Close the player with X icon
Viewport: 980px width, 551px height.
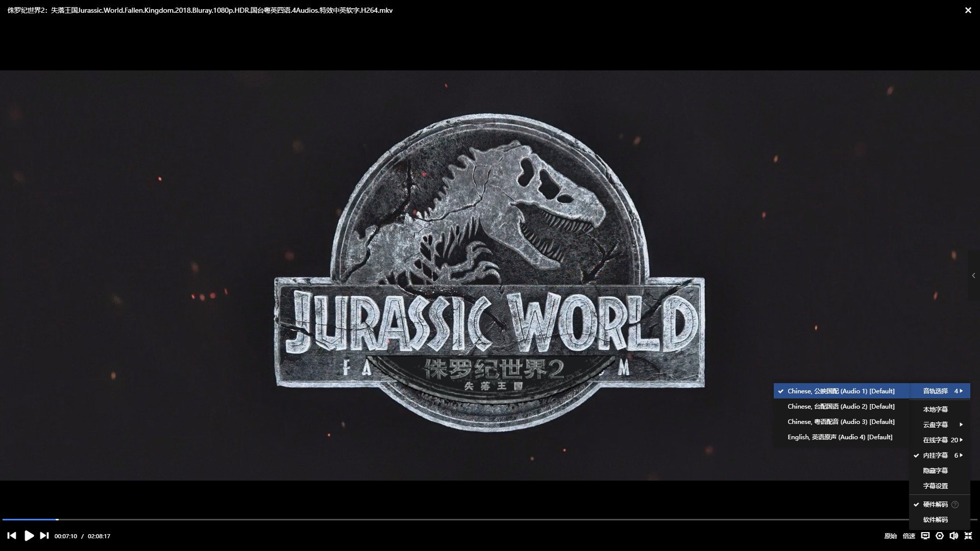coord(968,10)
